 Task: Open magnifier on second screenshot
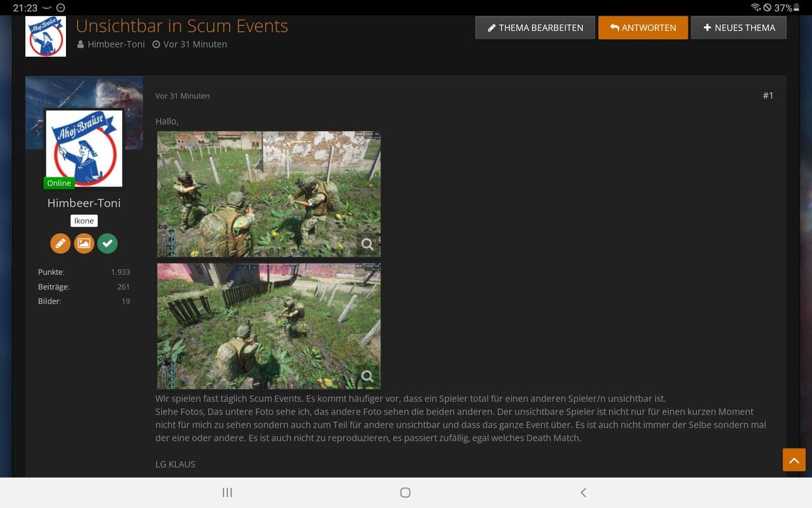(x=367, y=376)
